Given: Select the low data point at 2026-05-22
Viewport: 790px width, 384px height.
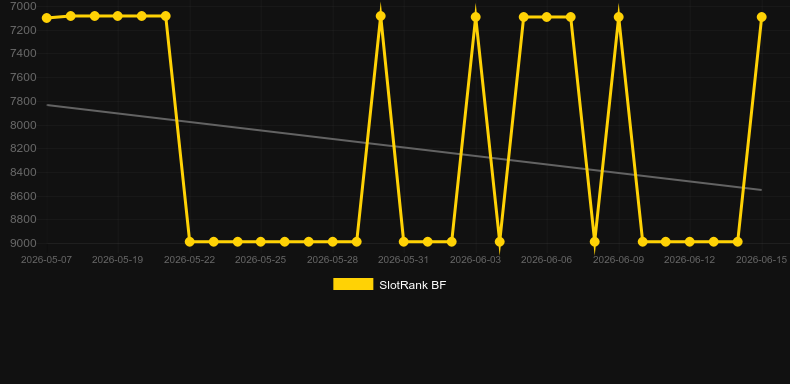Looking at the screenshot, I should (189, 242).
